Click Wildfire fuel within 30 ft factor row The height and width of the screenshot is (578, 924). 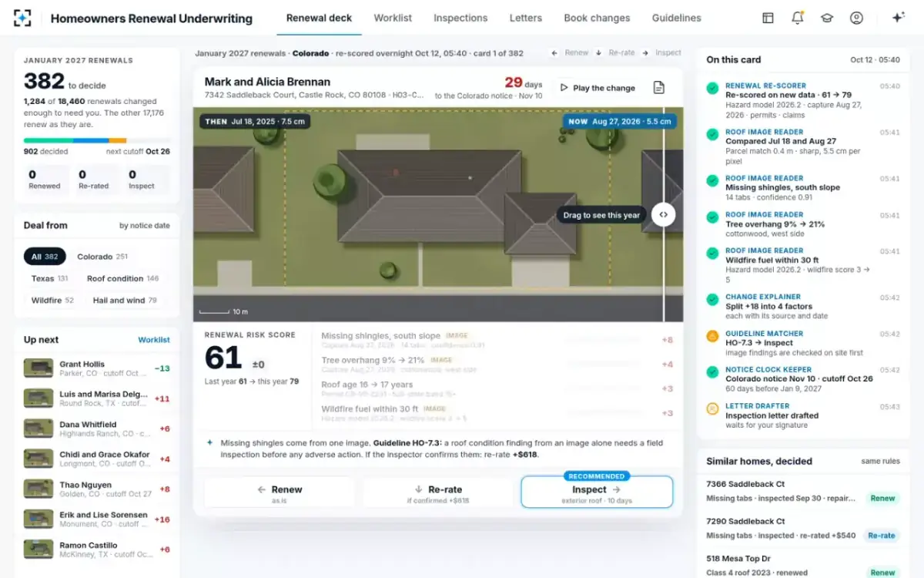coord(497,414)
